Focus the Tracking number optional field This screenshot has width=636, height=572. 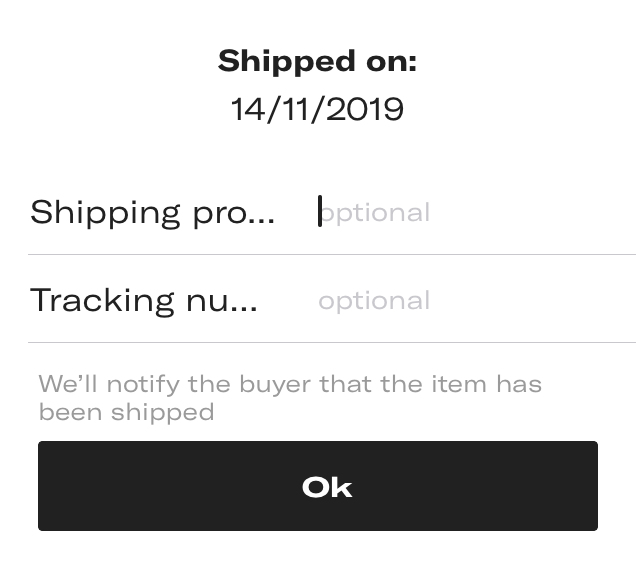470,300
